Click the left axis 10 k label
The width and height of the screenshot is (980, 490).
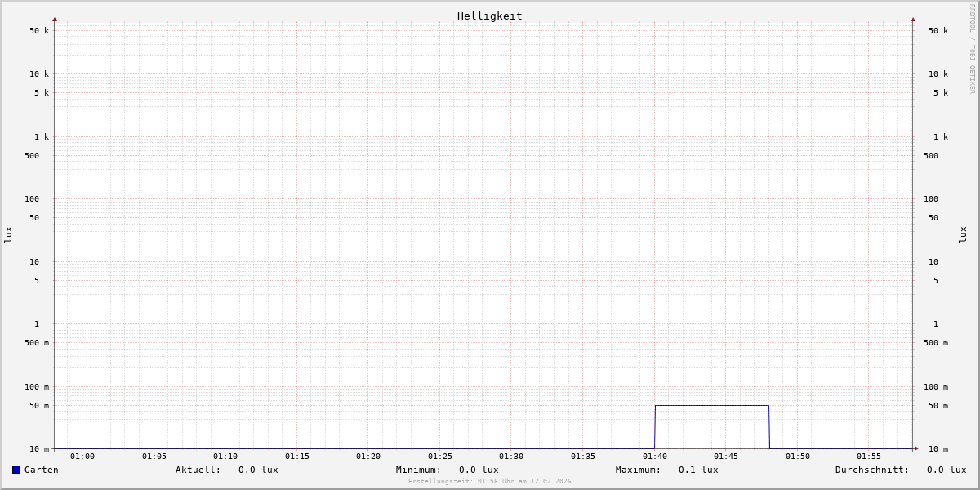[39, 74]
